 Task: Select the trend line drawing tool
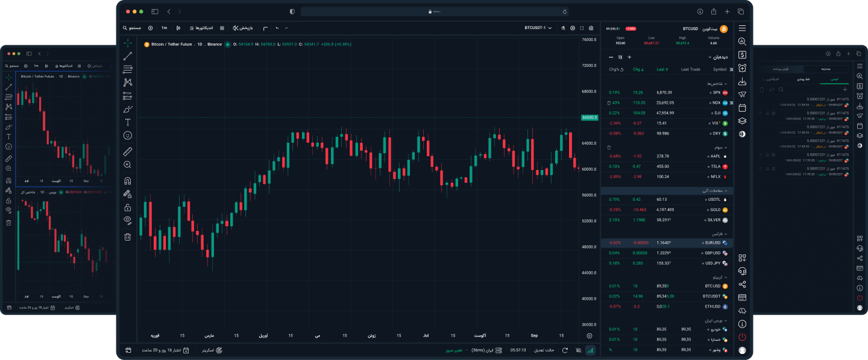[128, 56]
